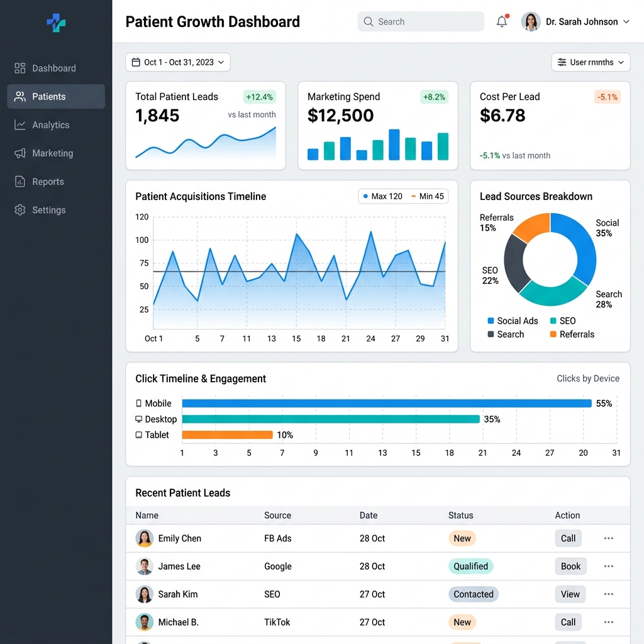The height and width of the screenshot is (644, 644).
Task: Open more options for Michael B. row
Action: click(x=609, y=622)
